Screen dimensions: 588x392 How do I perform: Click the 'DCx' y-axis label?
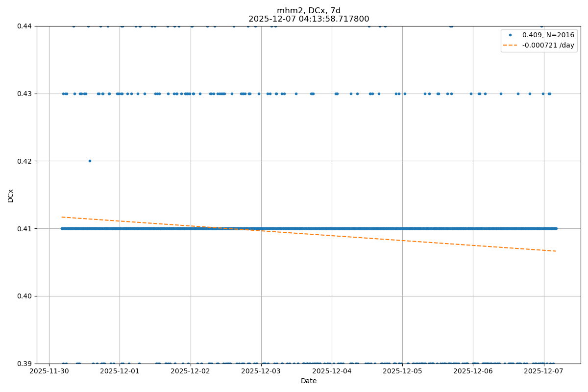coord(10,195)
